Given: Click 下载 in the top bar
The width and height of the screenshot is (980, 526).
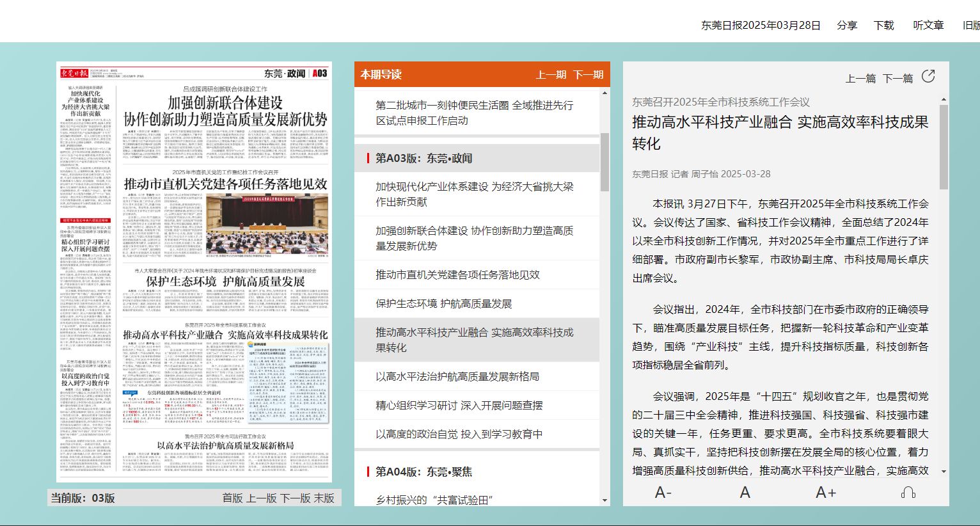Looking at the screenshot, I should tap(884, 26).
